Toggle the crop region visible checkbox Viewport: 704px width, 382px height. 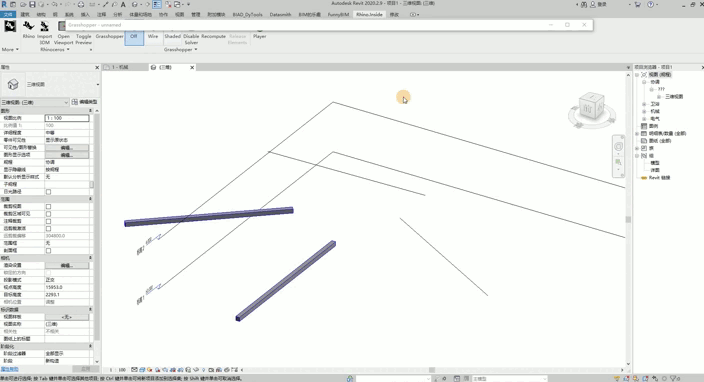48,214
